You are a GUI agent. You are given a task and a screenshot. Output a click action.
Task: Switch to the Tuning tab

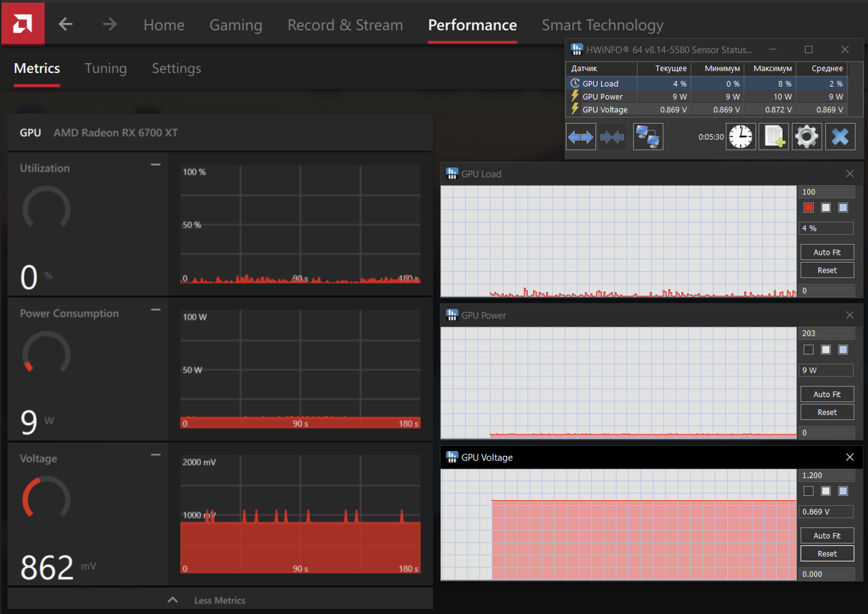pos(106,68)
